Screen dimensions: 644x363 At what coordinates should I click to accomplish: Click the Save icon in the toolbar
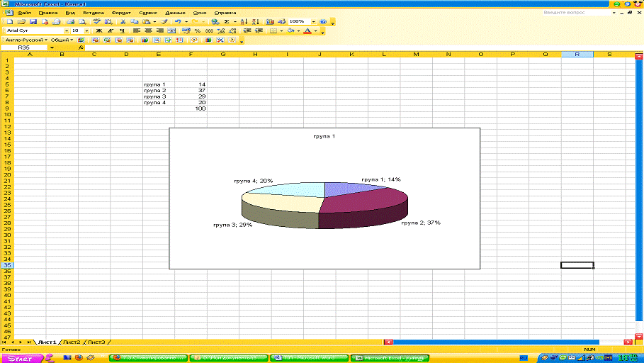pyautogui.click(x=32, y=22)
